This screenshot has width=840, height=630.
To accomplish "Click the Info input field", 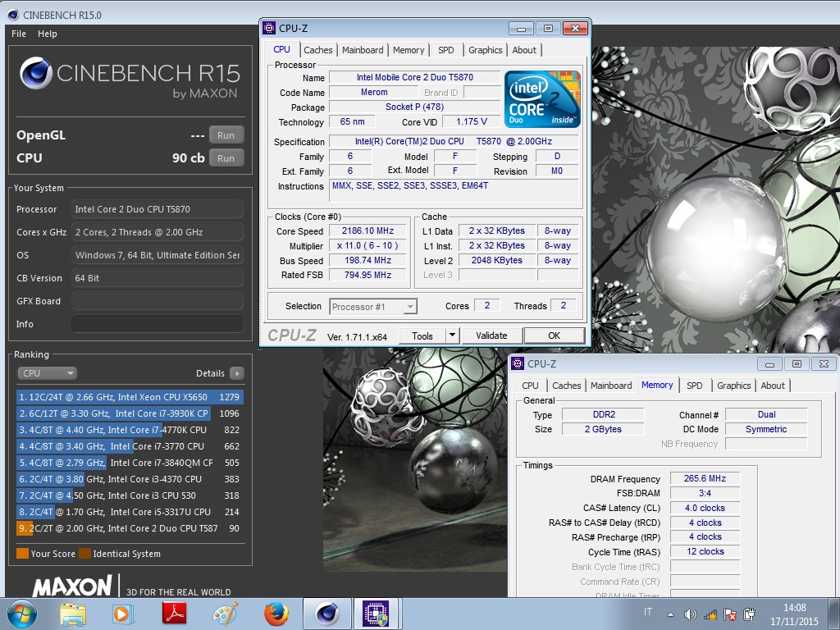I will pyautogui.click(x=157, y=324).
